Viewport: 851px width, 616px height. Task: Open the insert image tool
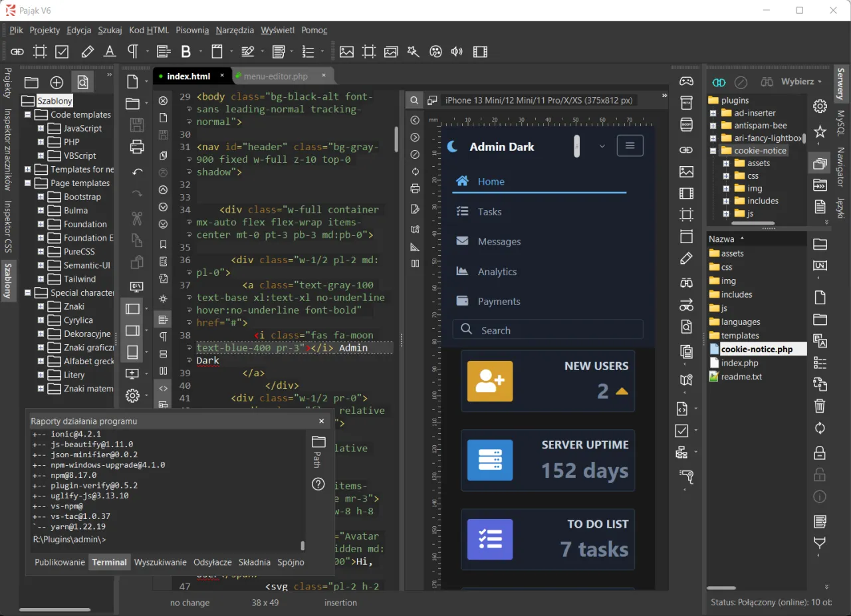coord(346,51)
